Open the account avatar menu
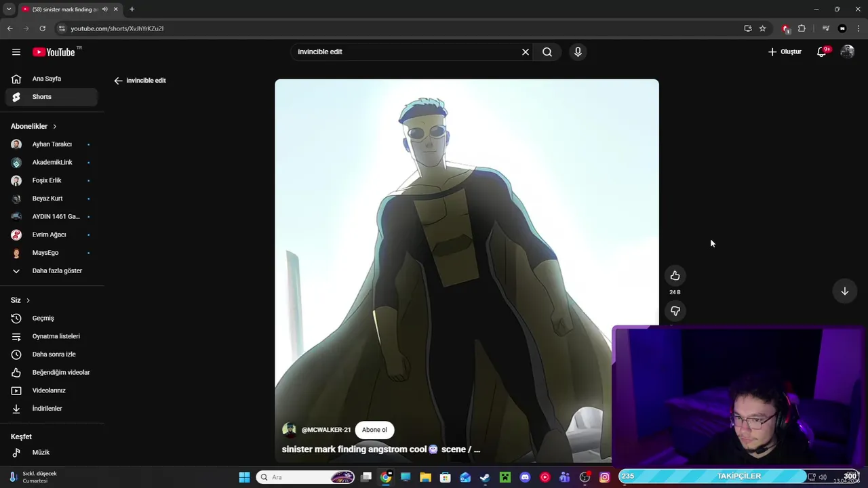Screen dimensions: 868x488 847,52
